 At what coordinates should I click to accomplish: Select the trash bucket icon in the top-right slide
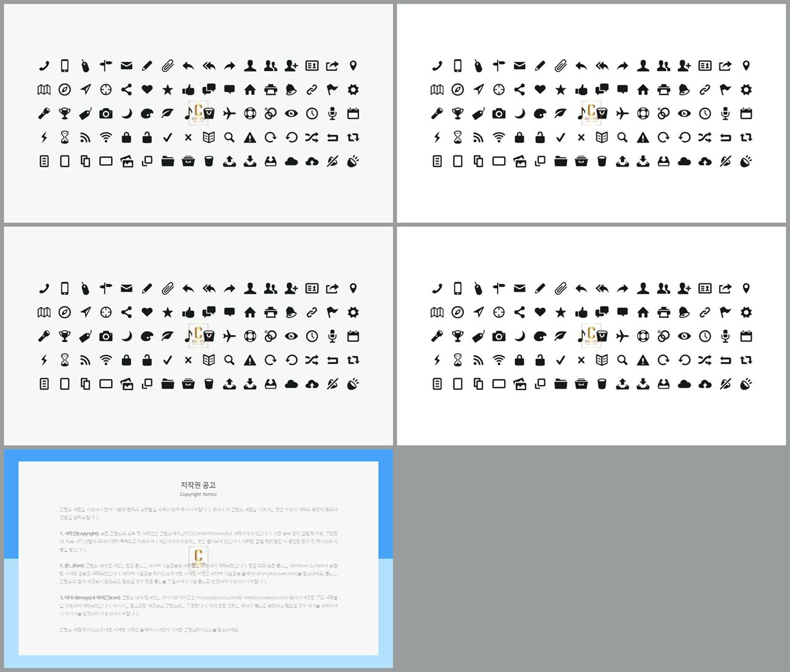point(602,161)
